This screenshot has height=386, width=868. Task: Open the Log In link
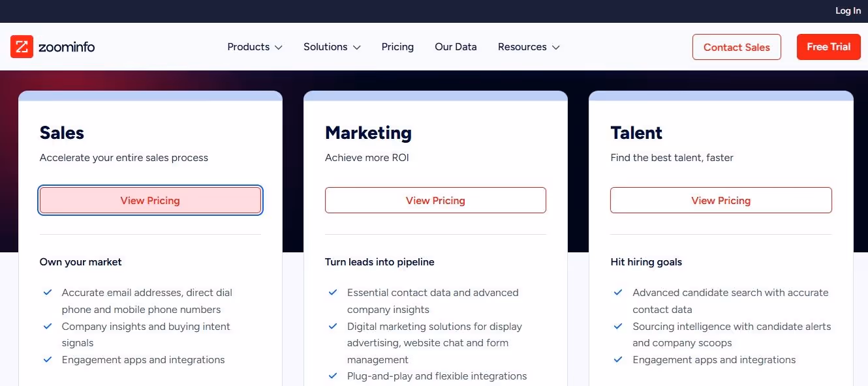[847, 10]
